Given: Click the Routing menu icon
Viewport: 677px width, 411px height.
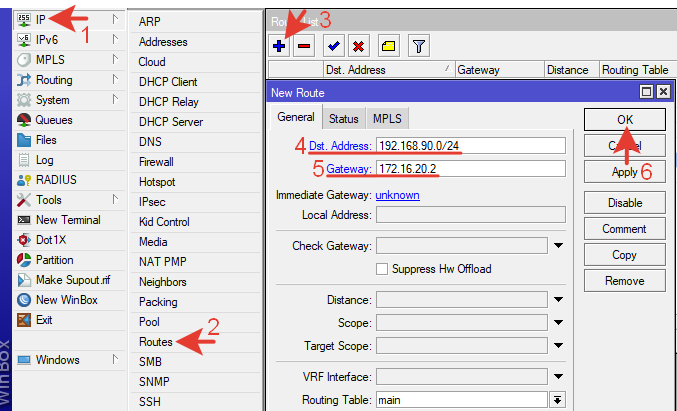Looking at the screenshot, I should click(x=24, y=80).
